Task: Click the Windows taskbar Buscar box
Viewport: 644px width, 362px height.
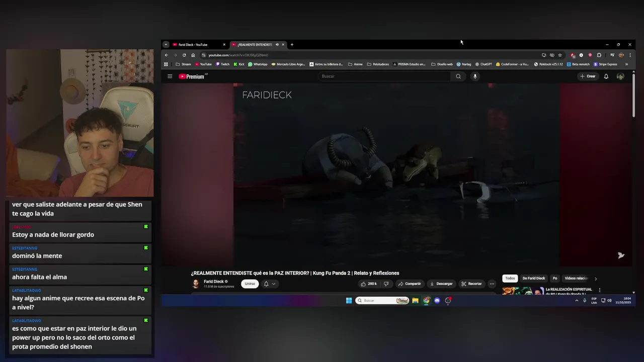Action: pyautogui.click(x=382, y=301)
